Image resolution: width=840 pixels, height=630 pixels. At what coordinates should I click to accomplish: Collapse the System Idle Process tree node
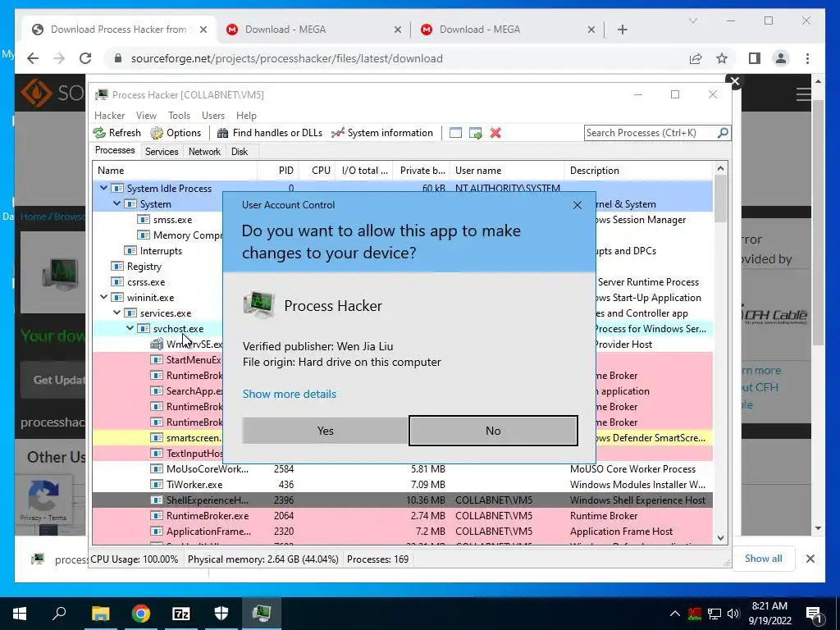pyautogui.click(x=103, y=188)
